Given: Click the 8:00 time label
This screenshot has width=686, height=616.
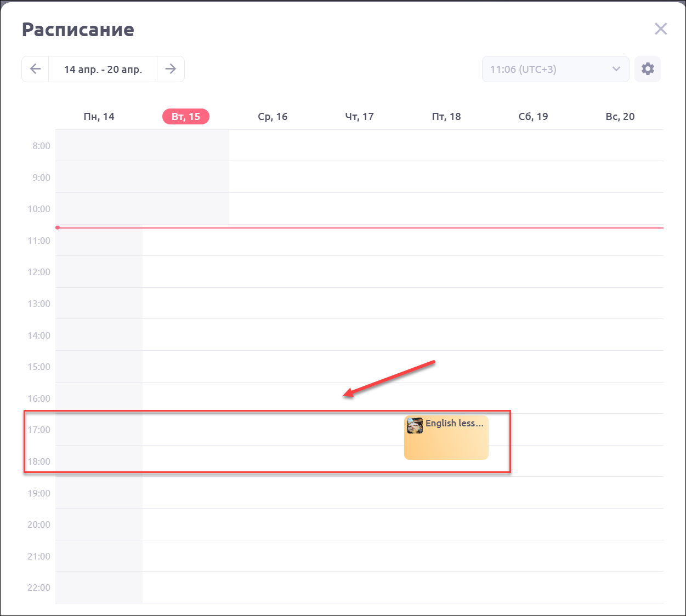Looking at the screenshot, I should (x=41, y=146).
